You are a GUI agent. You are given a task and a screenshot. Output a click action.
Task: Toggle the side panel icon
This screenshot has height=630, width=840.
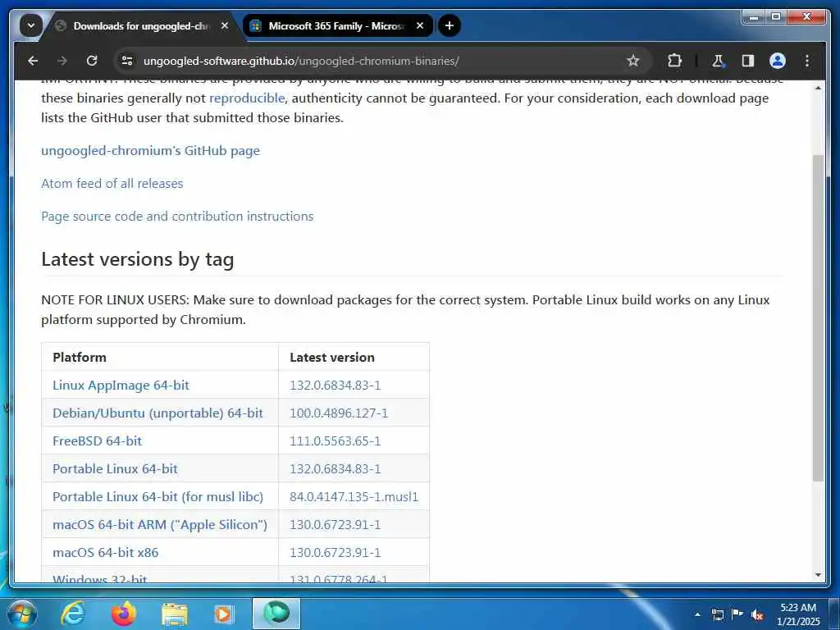pyautogui.click(x=748, y=61)
